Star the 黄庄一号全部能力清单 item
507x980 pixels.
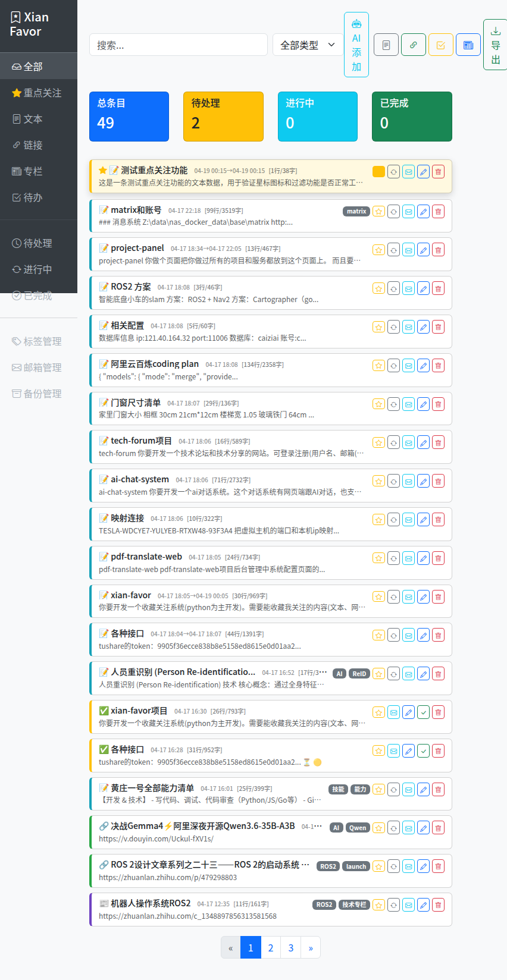click(378, 789)
